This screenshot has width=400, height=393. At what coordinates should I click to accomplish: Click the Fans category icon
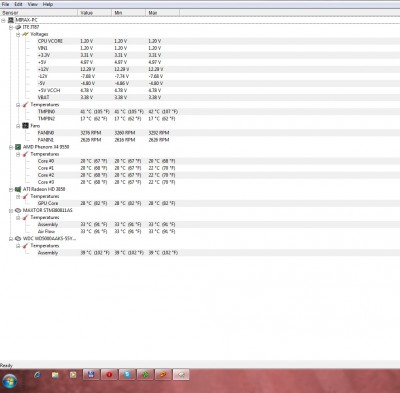point(25,126)
